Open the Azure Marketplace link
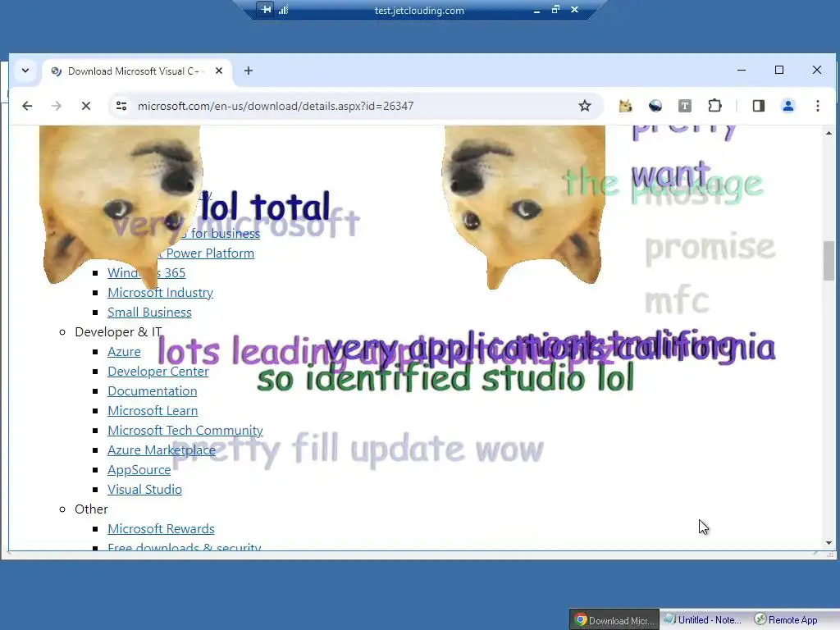Screen dimensions: 840x630 [162, 450]
